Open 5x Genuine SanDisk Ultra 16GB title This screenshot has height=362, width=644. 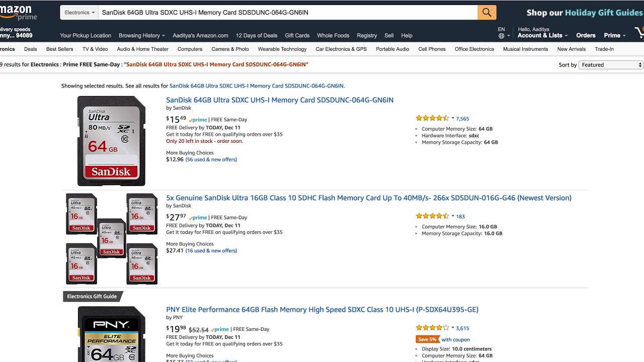(x=369, y=198)
